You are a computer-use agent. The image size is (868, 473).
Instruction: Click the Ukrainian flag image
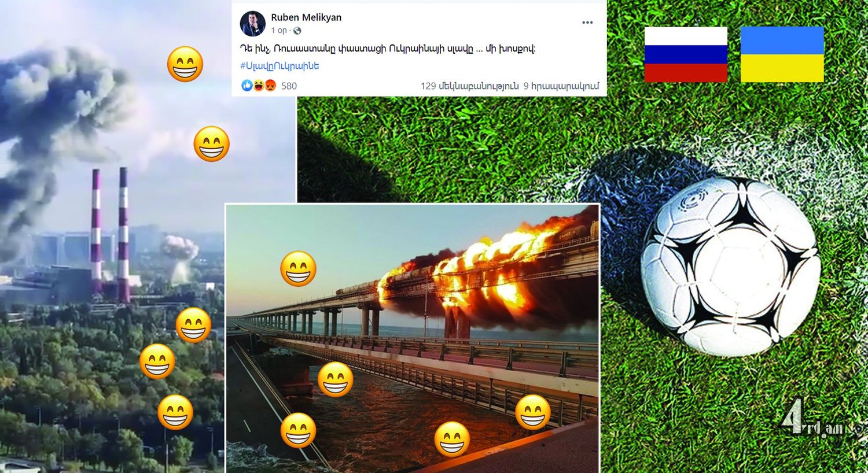coord(782,54)
